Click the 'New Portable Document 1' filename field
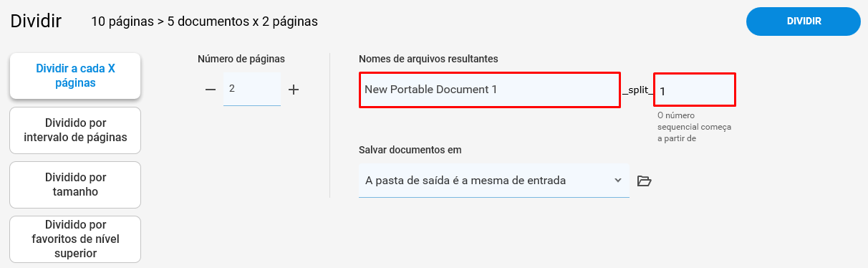The height and width of the screenshot is (268, 868). click(x=490, y=90)
